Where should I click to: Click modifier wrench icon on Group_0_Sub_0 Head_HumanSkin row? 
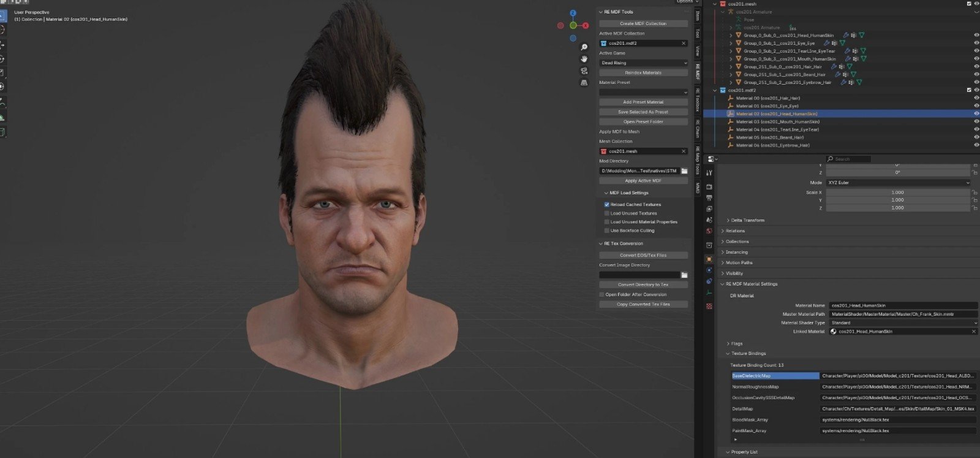[x=846, y=36]
